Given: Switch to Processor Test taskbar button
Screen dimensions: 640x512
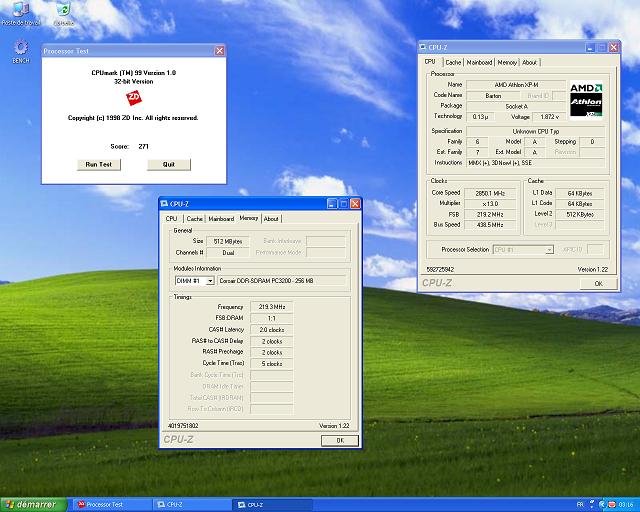Looking at the screenshot, I should pos(113,505).
